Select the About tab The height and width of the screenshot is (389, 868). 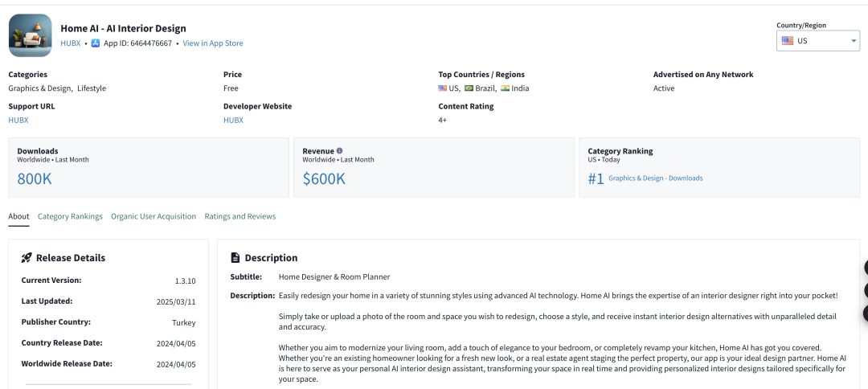[18, 216]
